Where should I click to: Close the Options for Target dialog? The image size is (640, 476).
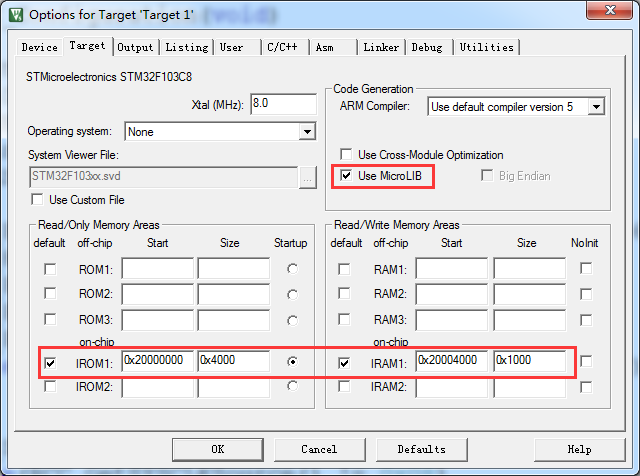pos(610,9)
